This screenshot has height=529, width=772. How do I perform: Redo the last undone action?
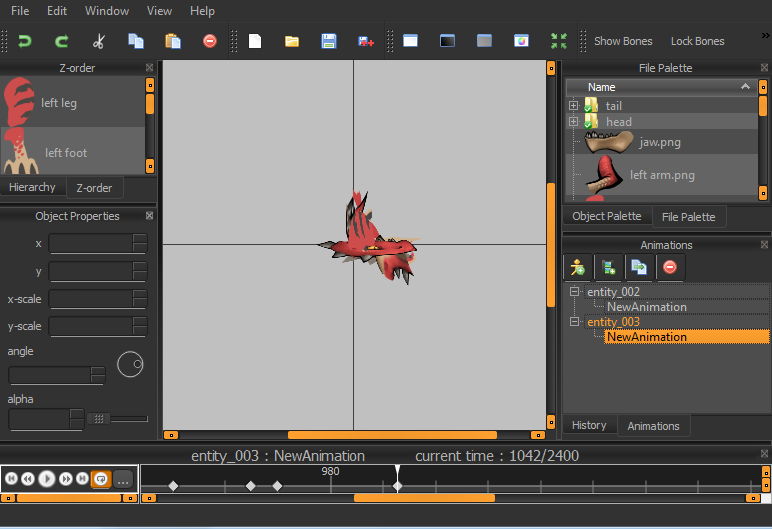click(x=62, y=41)
